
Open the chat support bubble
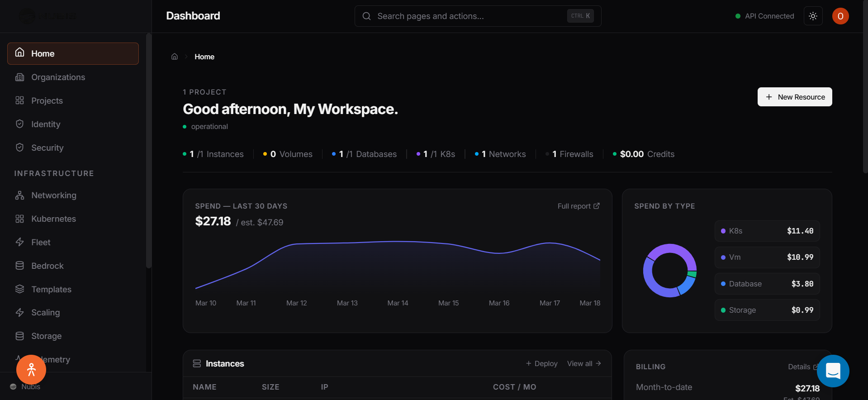click(833, 371)
